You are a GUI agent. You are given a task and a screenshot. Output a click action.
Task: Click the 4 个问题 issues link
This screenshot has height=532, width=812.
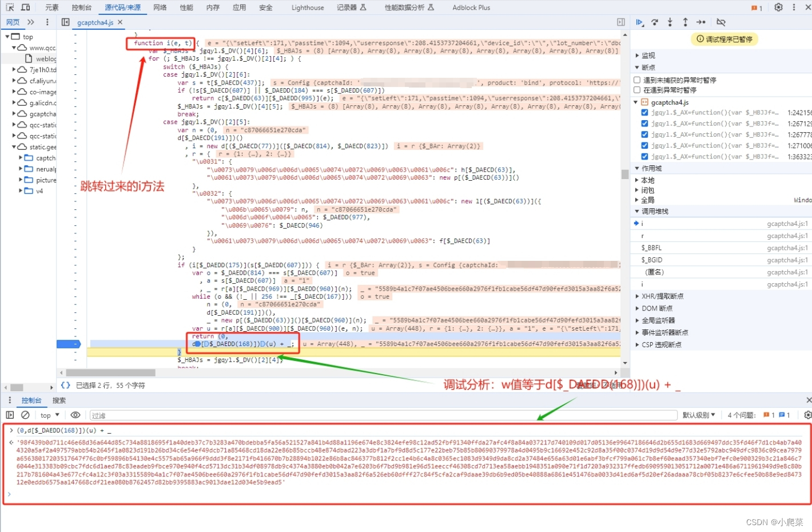[758, 415]
